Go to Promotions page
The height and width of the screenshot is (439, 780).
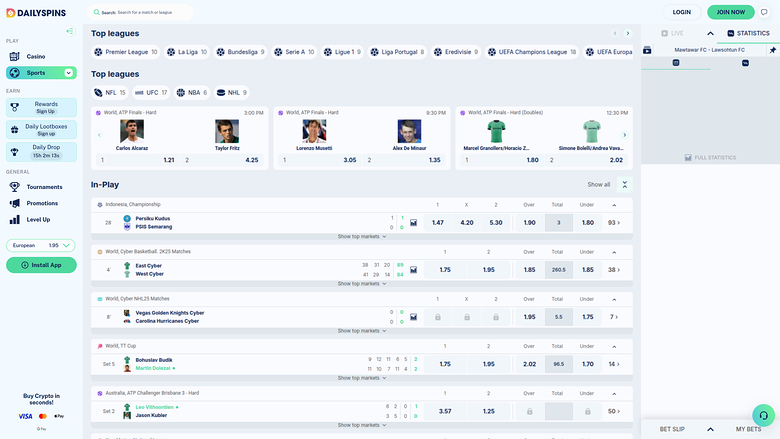click(x=41, y=203)
